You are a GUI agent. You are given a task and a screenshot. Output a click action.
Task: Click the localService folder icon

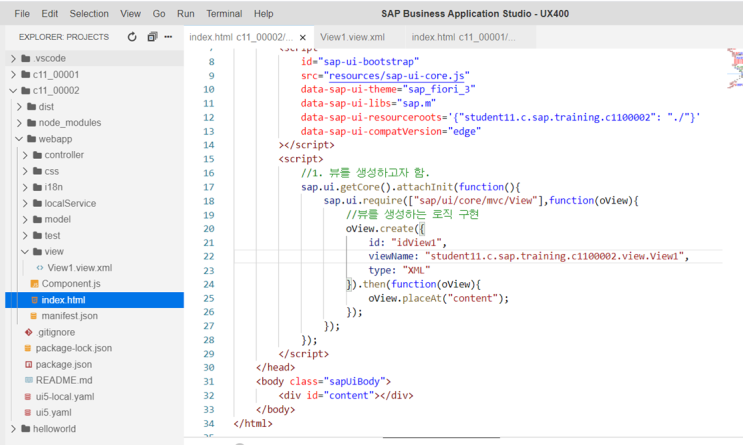point(37,203)
